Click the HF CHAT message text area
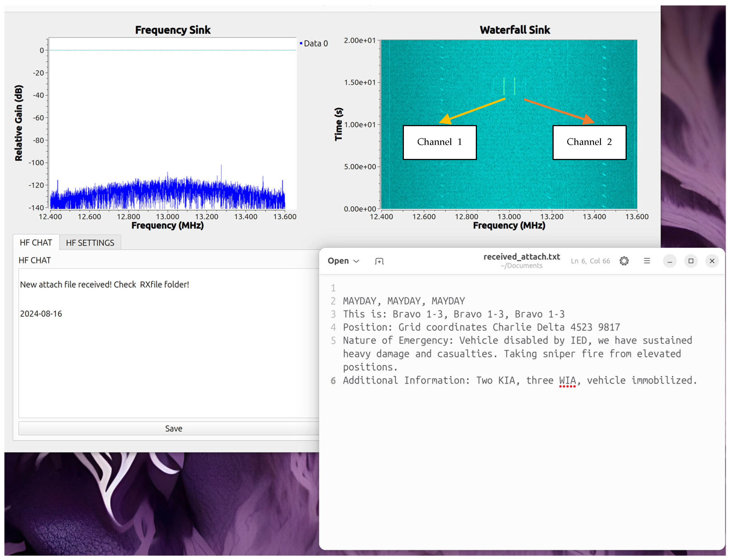Viewport: 729px width, 560px height. (169, 343)
